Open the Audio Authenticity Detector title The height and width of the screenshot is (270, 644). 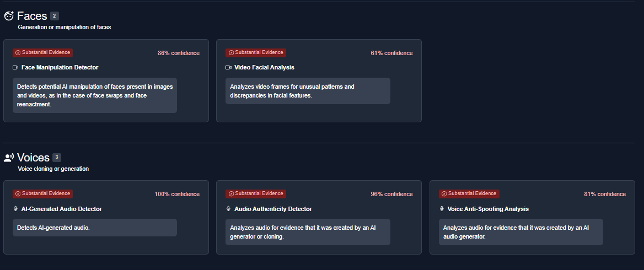coord(273,209)
